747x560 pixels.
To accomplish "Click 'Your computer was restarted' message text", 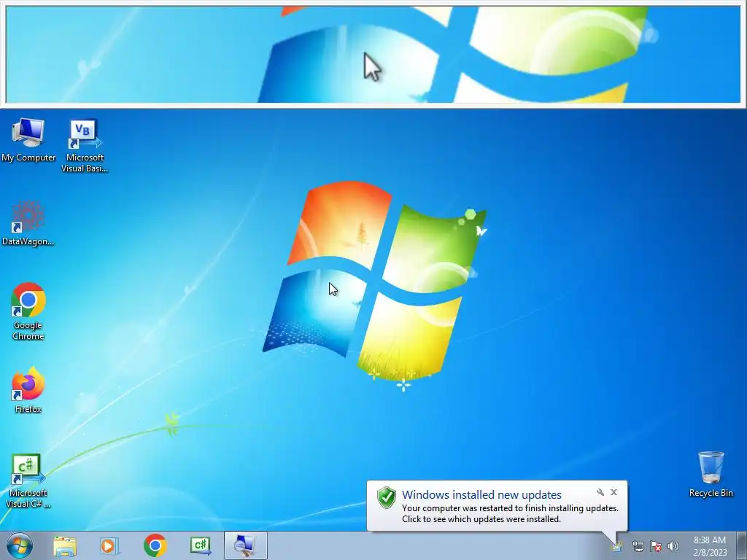I will tap(510, 508).
